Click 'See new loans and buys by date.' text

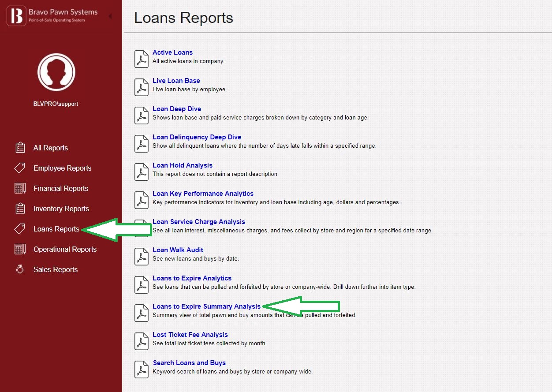(196, 259)
